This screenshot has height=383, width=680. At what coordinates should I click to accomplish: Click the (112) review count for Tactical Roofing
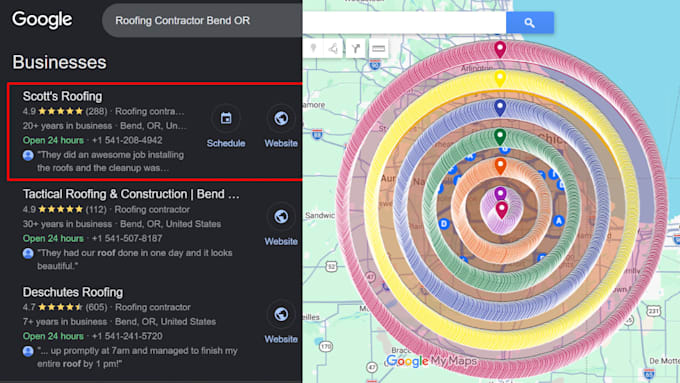96,210
